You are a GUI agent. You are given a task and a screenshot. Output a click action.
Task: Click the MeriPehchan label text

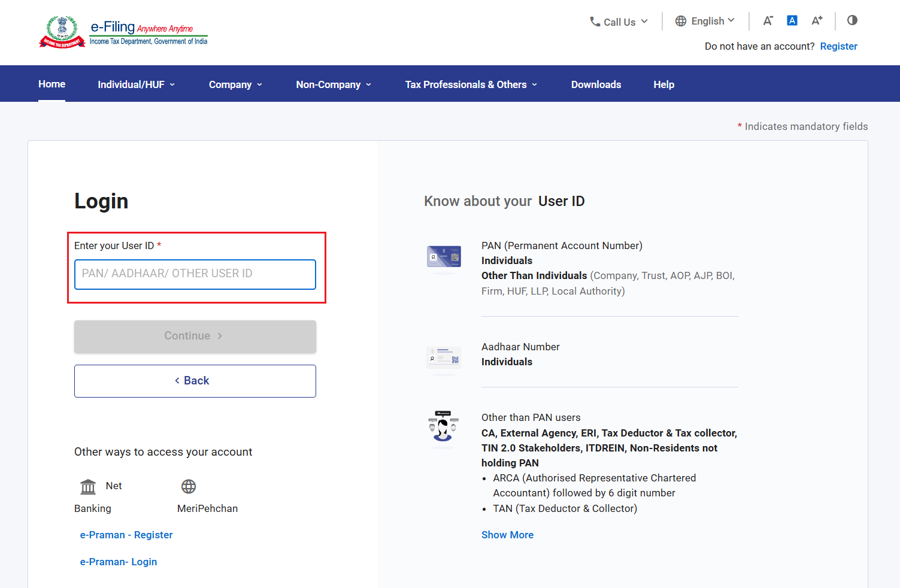[x=207, y=508]
